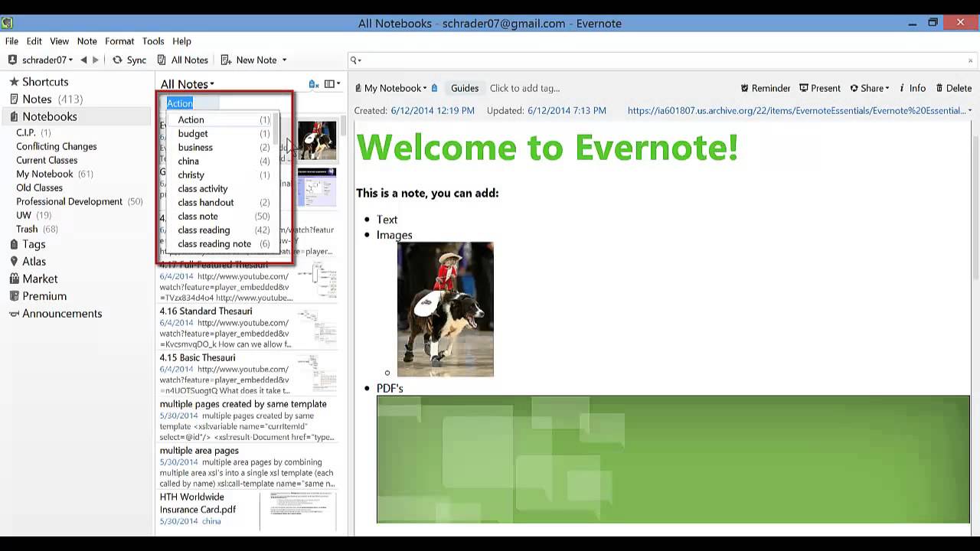
Task: Open the '4.16 Standard Thesauri' note
Action: pos(248,328)
